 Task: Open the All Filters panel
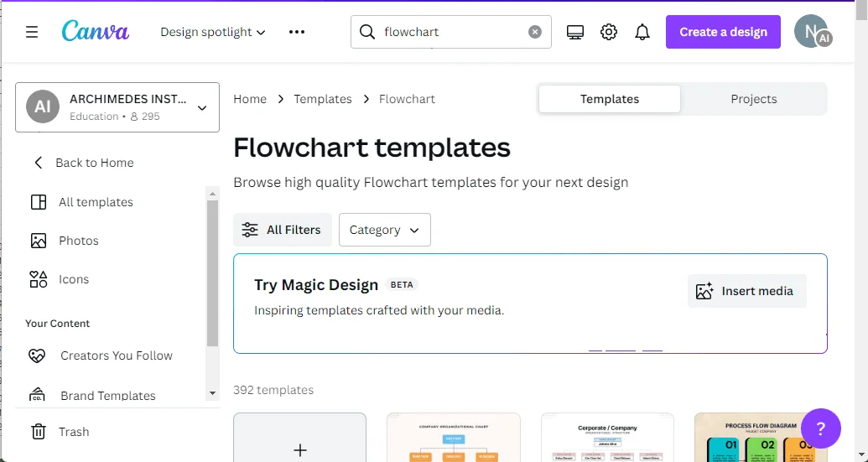pos(283,230)
